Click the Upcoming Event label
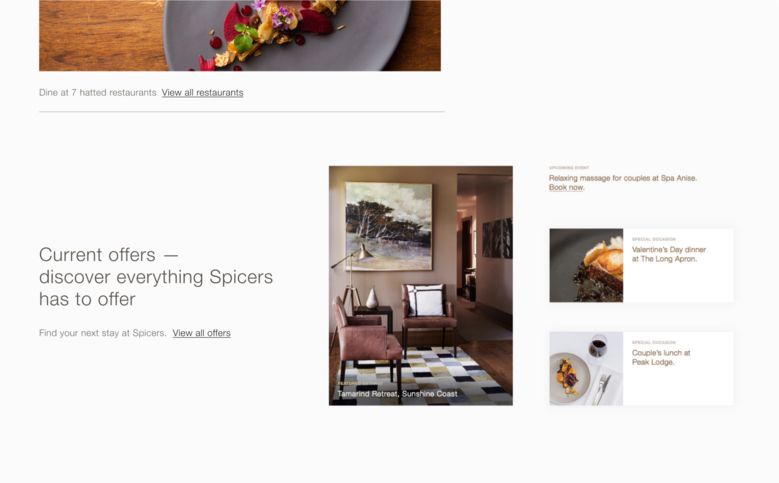Image resolution: width=779 pixels, height=483 pixels. coord(569,168)
